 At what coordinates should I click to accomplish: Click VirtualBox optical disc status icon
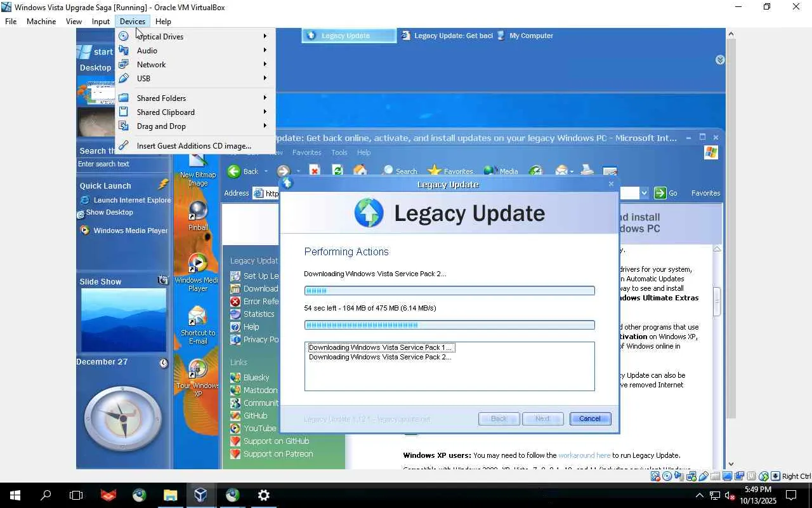[x=667, y=476]
